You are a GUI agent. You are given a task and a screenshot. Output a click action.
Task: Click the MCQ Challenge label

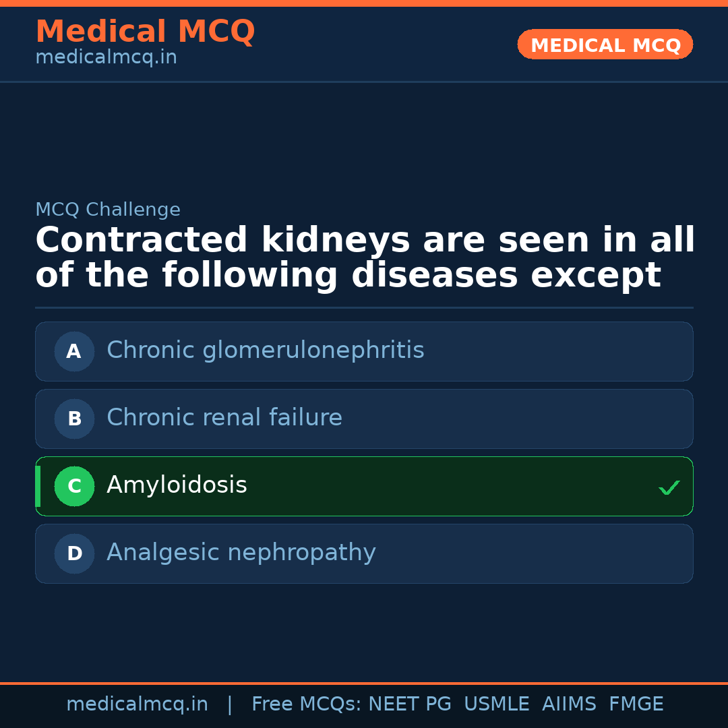[x=108, y=210]
